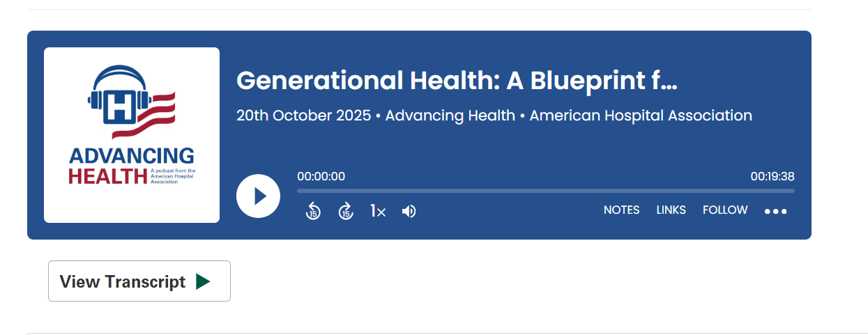Rewind the audio 15 seconds

pos(313,211)
